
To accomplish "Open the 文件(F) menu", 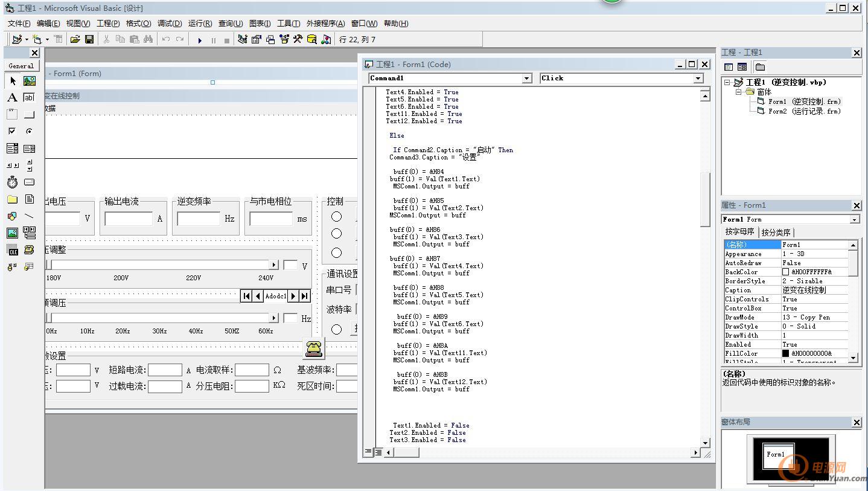I will pyautogui.click(x=19, y=24).
